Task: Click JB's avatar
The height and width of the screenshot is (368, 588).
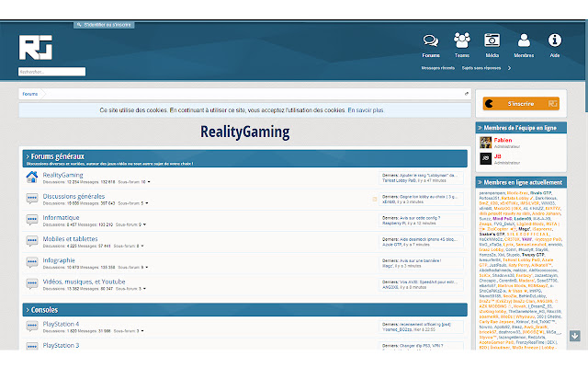Action: click(486, 158)
